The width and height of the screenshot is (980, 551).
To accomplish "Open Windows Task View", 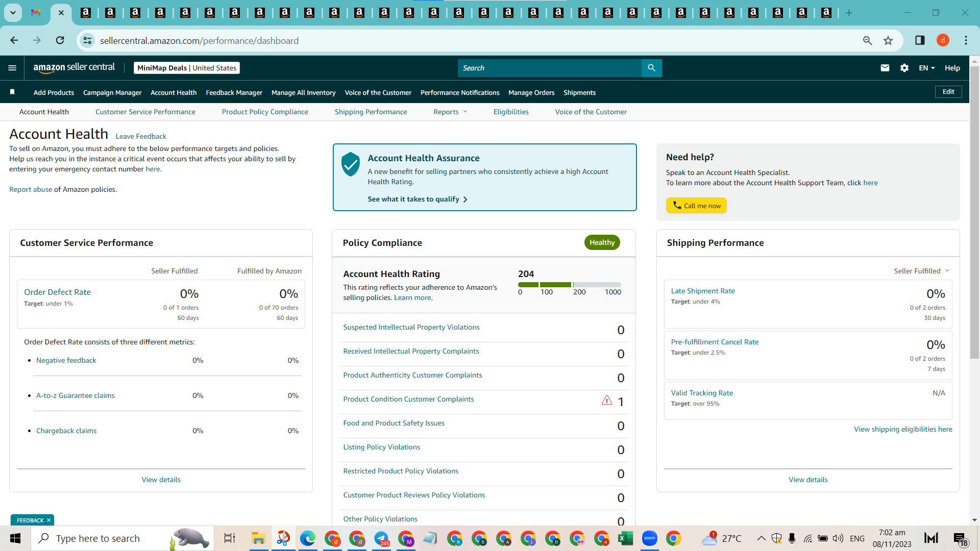I will 230,538.
